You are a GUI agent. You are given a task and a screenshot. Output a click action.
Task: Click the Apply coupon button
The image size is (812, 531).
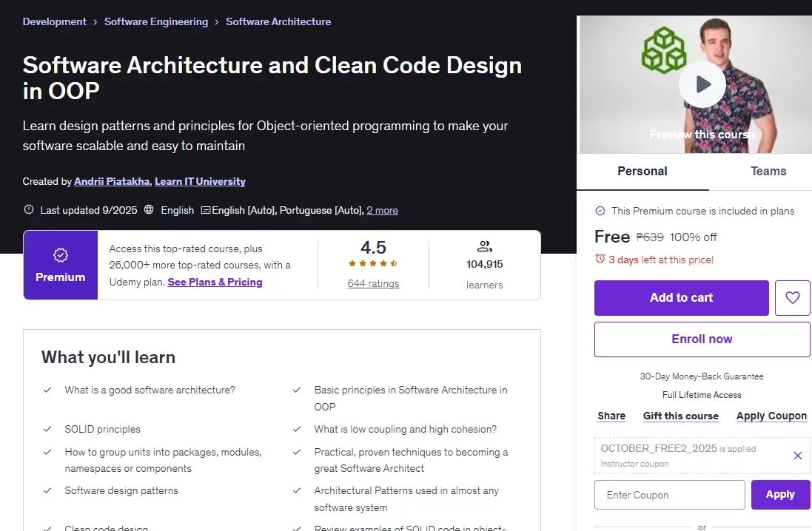[x=780, y=495]
